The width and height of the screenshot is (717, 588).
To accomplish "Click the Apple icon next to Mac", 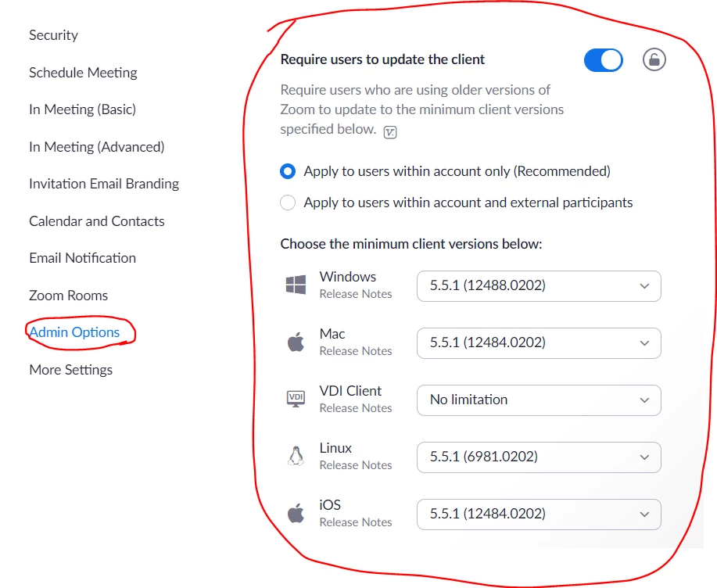I will click(x=296, y=342).
